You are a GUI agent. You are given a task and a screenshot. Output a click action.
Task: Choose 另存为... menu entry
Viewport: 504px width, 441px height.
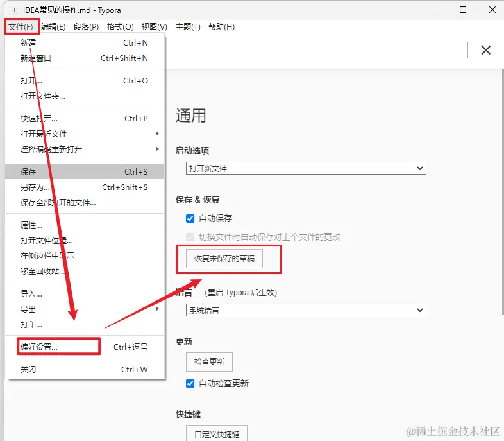[x=85, y=187]
